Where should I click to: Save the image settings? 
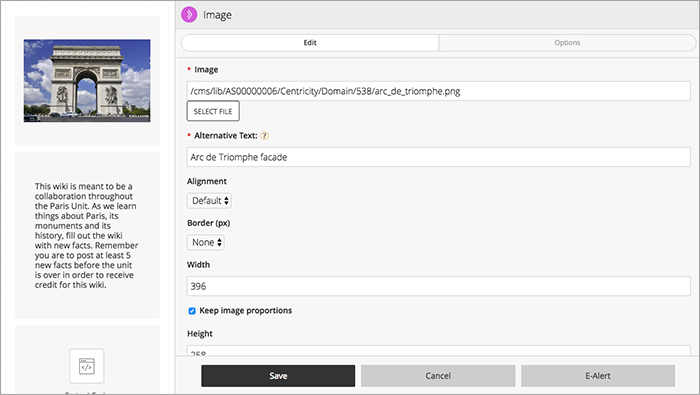pos(278,376)
